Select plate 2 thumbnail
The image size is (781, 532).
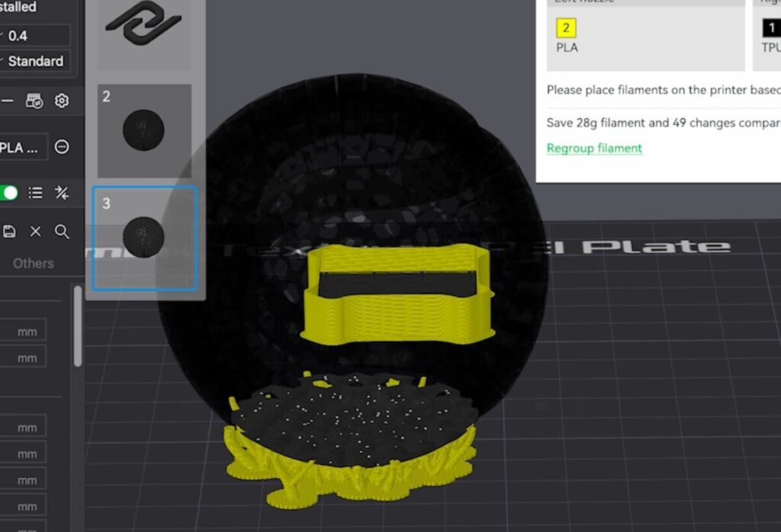click(x=143, y=130)
